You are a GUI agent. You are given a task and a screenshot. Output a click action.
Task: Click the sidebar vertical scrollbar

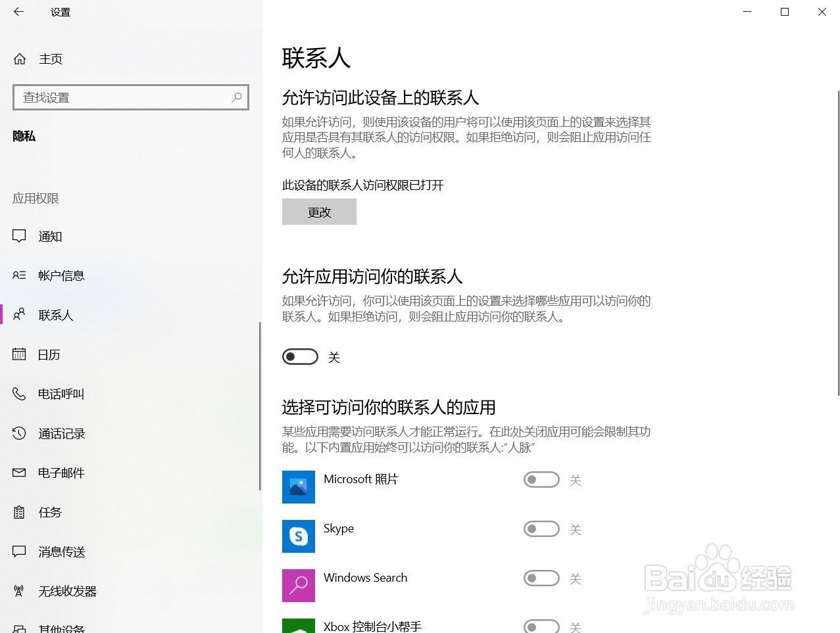click(260, 406)
